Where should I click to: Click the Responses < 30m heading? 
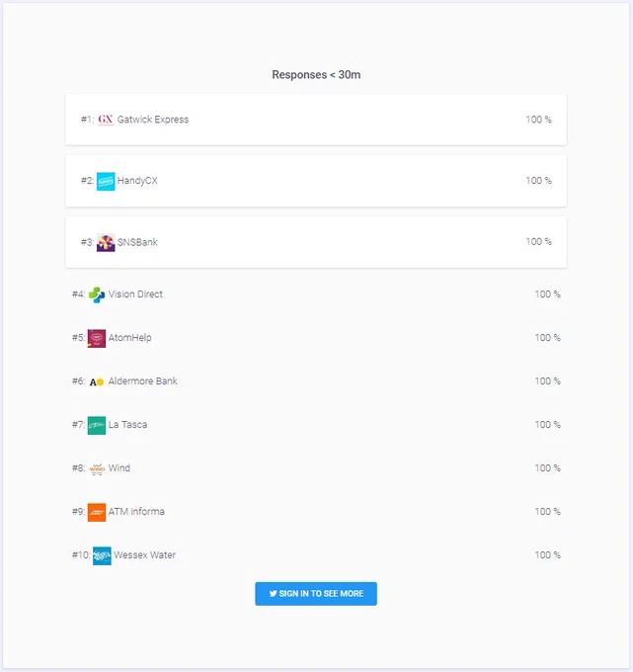pos(316,74)
